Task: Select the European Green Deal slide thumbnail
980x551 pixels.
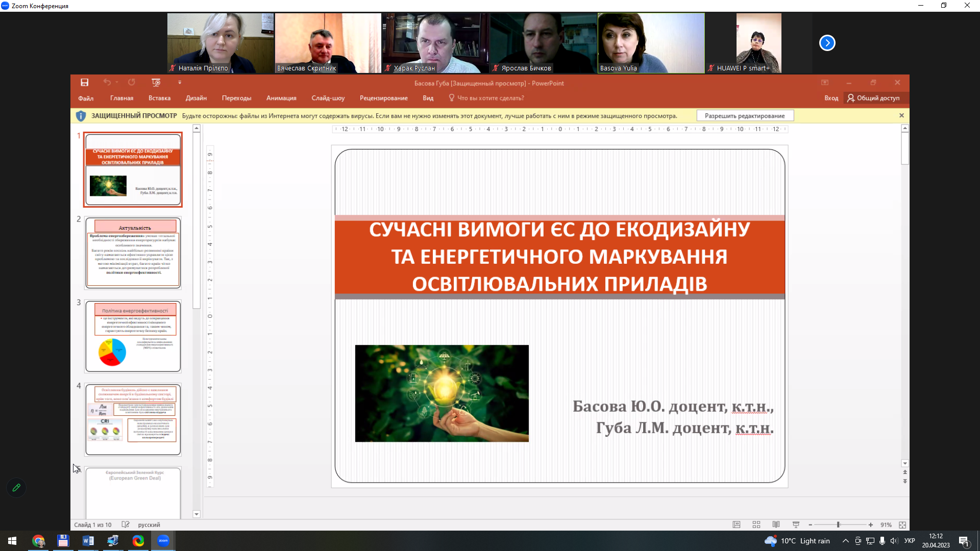Action: click(x=133, y=492)
